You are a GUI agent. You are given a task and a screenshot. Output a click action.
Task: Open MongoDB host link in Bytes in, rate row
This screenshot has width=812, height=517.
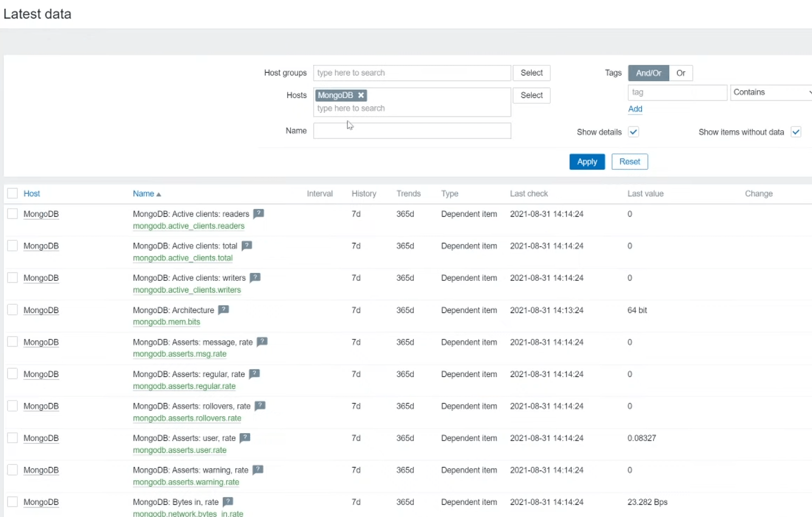[x=41, y=502]
